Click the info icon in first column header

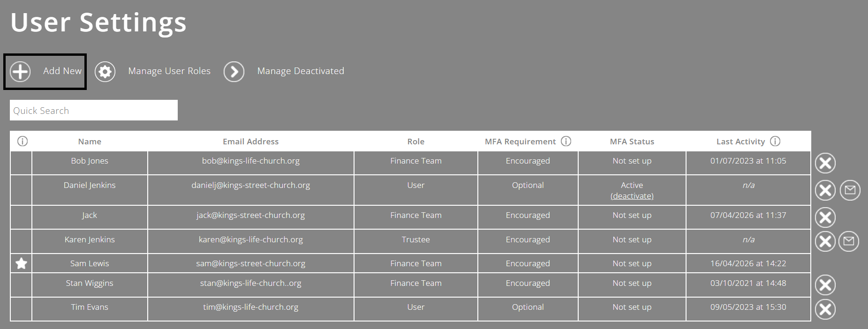pyautogui.click(x=23, y=141)
